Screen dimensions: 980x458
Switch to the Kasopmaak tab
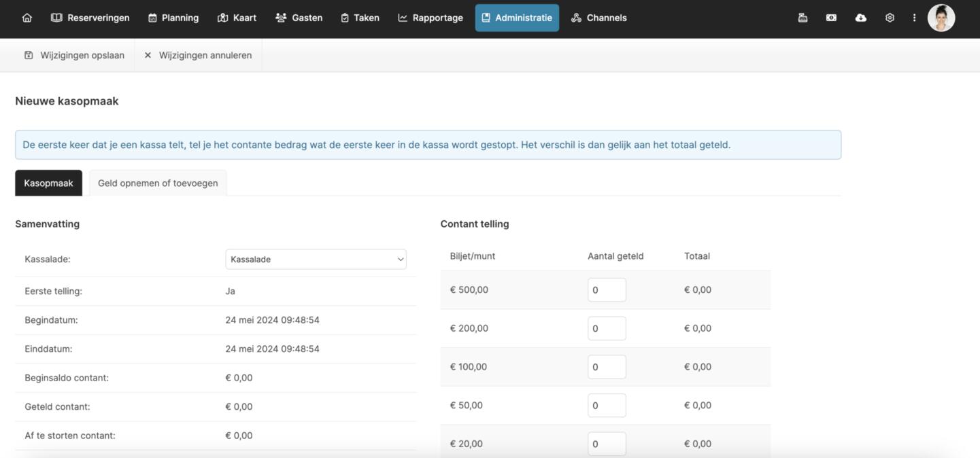click(48, 183)
